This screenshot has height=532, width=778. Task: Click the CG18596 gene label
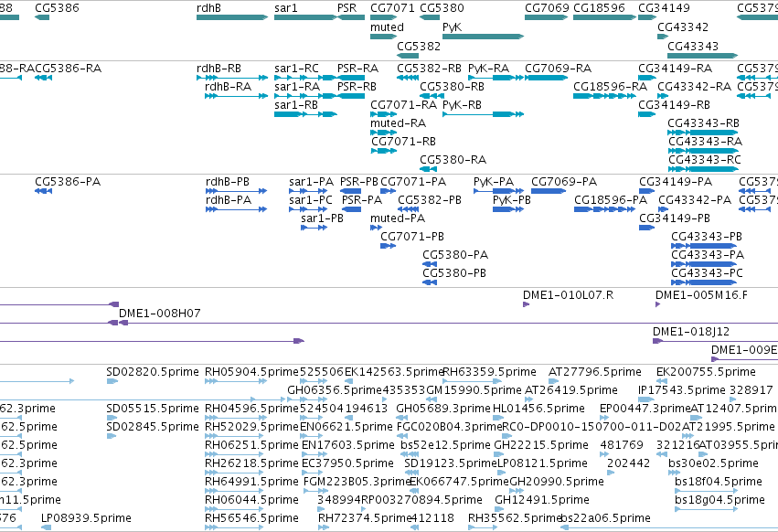pyautogui.click(x=600, y=8)
